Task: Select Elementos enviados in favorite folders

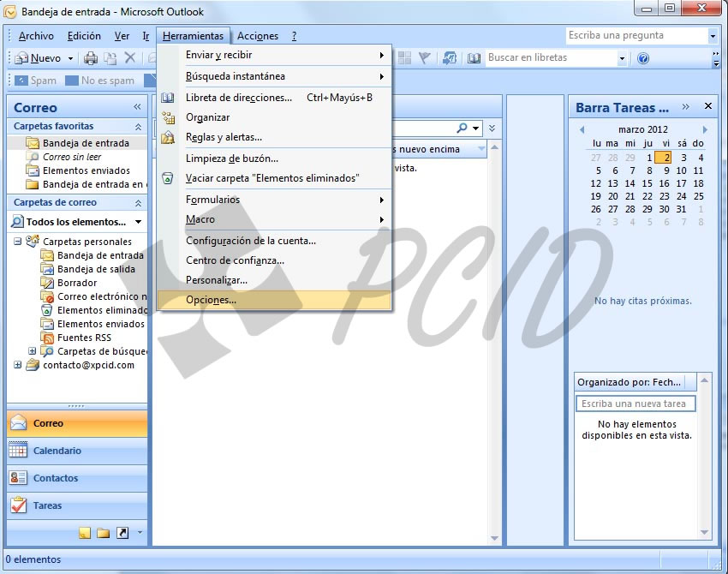Action: click(87, 170)
